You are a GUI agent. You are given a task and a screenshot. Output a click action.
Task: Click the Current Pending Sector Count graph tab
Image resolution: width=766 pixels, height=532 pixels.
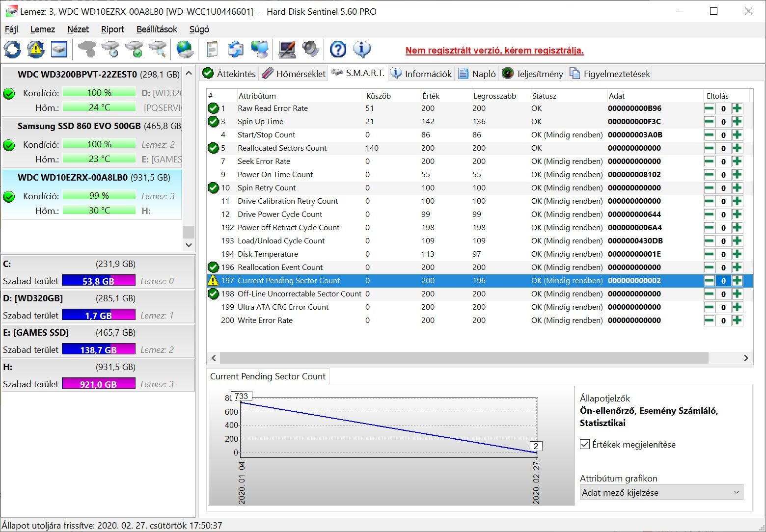268,376
